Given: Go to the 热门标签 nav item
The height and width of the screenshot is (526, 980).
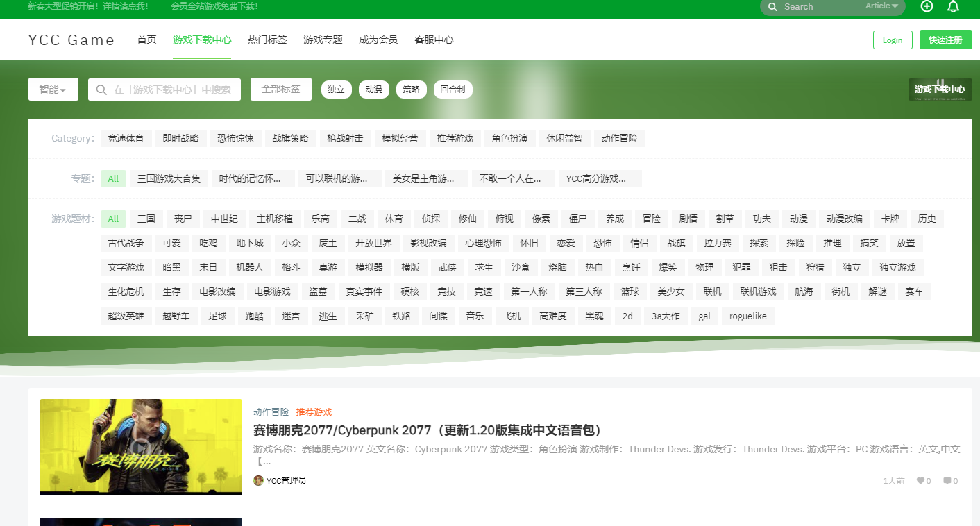Looking at the screenshot, I should [267, 40].
